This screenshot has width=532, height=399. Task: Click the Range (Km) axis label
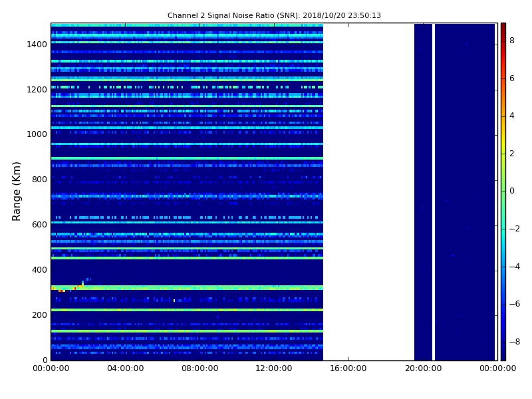pos(16,192)
